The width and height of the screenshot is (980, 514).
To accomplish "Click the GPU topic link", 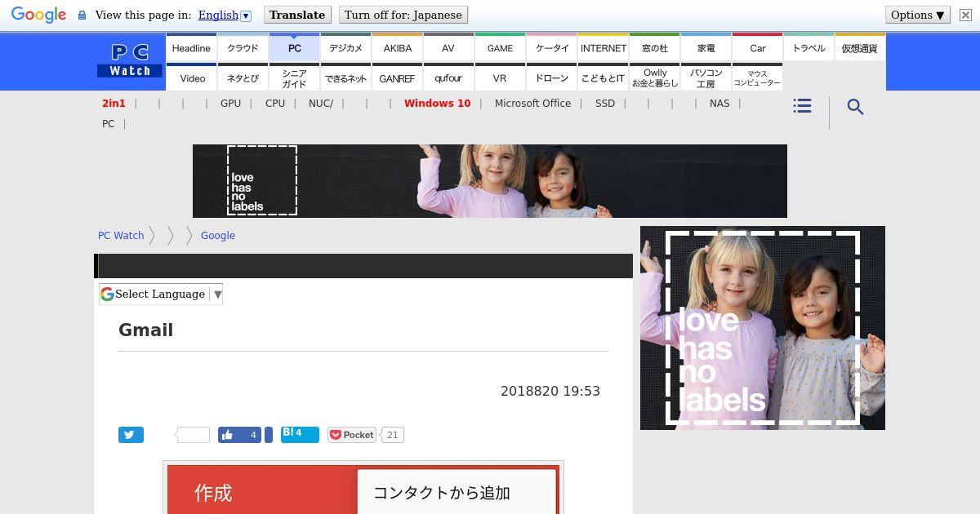I will (230, 104).
